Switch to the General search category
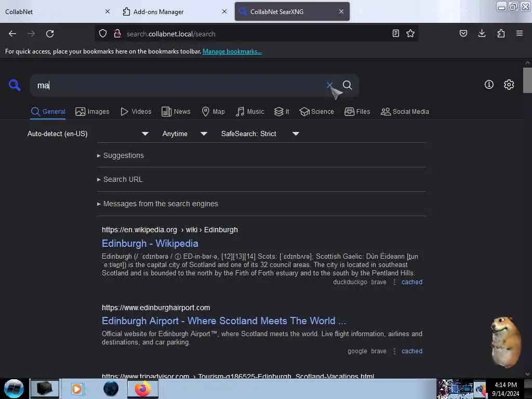 [48, 112]
